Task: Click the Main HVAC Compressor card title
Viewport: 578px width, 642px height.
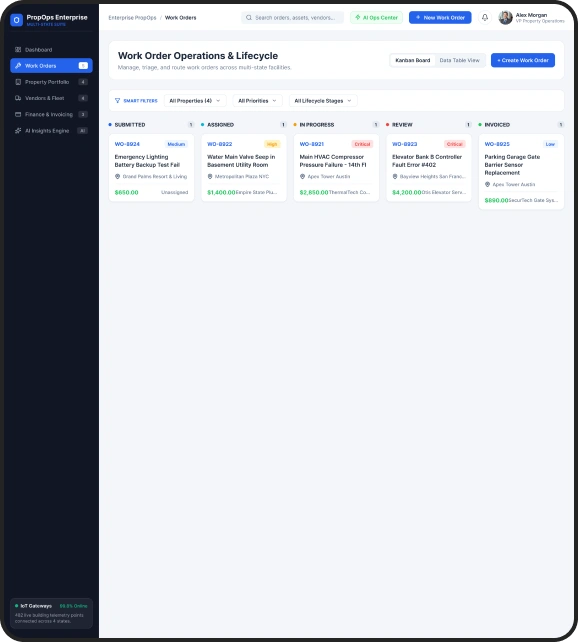Action: click(333, 161)
